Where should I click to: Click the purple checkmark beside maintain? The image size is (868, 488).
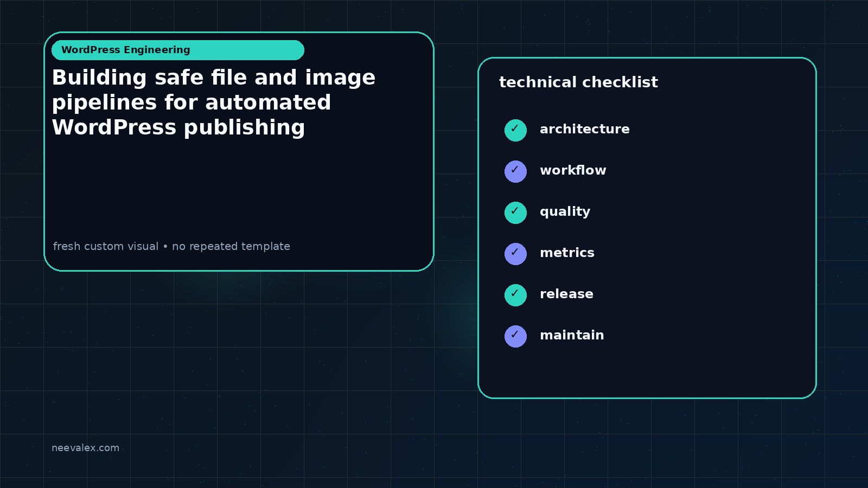(515, 336)
